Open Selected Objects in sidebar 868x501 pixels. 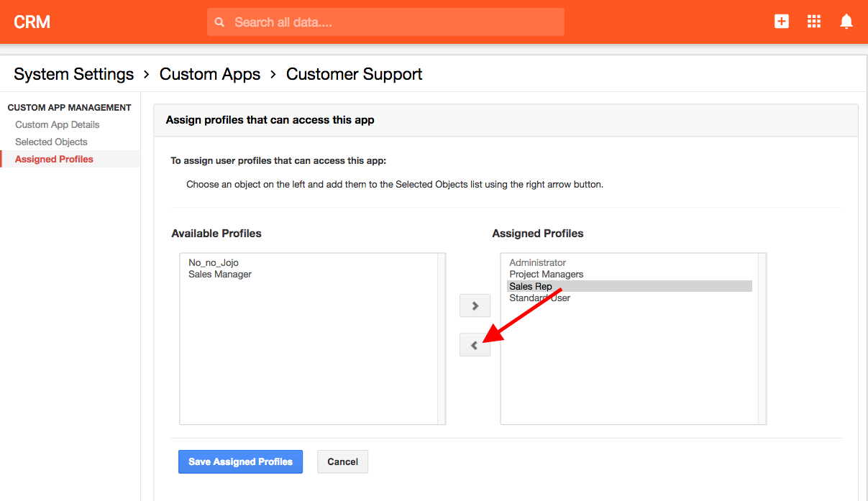tap(51, 142)
